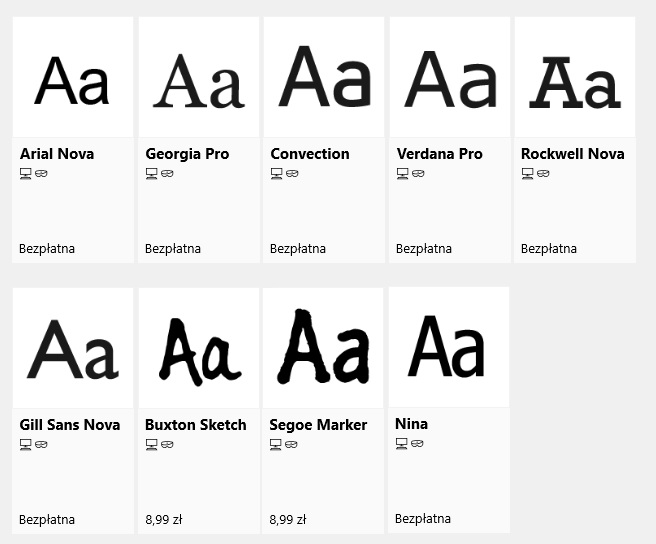
Task: Select the Segoe Marker preview image
Action: (323, 349)
